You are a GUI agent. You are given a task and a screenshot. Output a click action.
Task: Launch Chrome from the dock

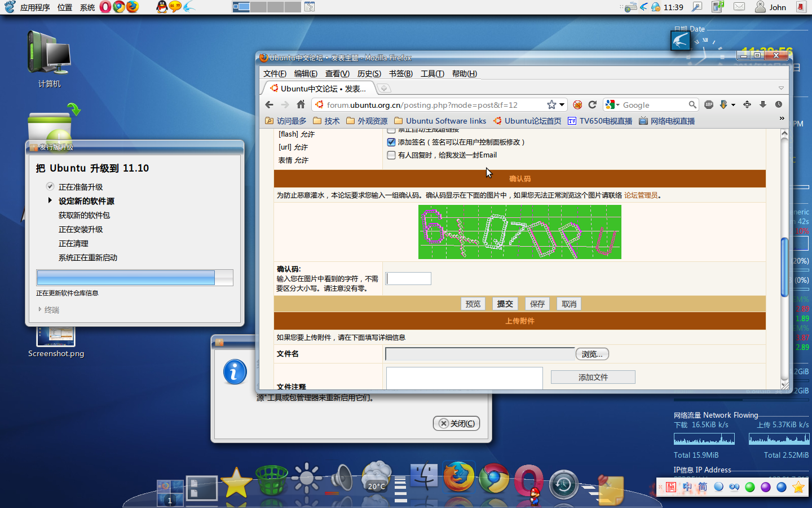point(495,478)
